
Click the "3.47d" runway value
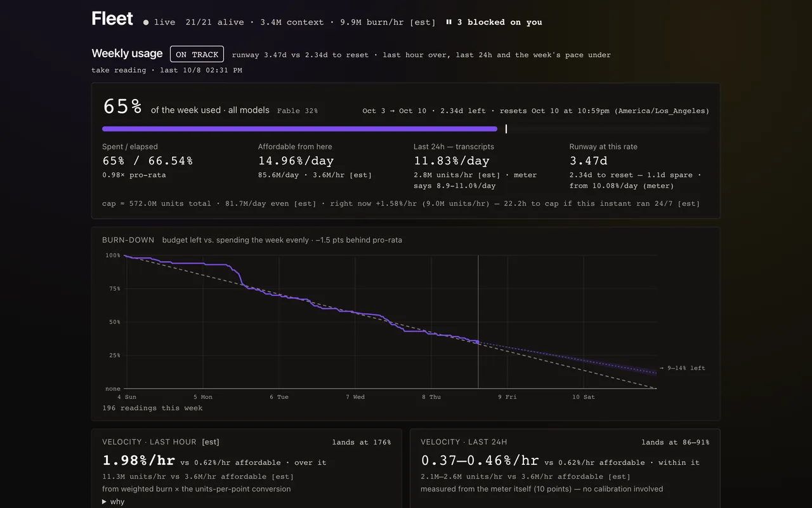pyautogui.click(x=588, y=161)
